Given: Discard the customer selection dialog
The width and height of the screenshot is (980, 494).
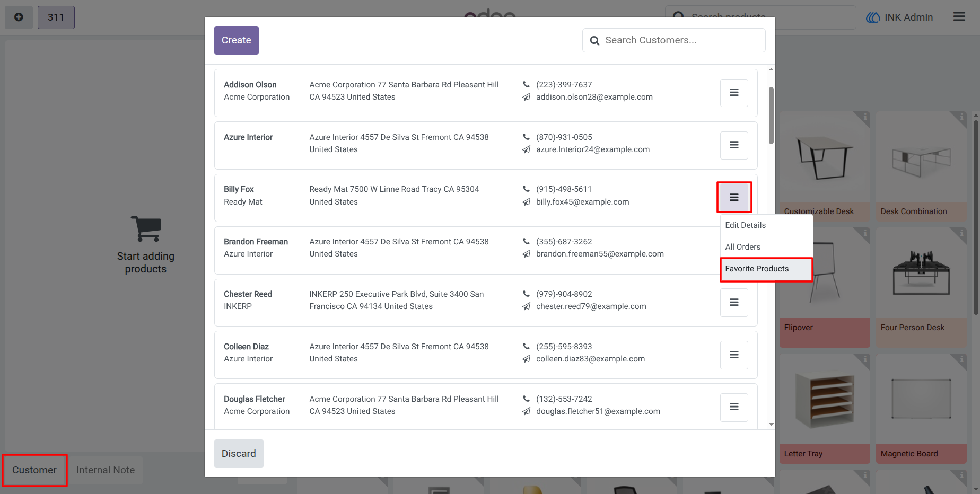Looking at the screenshot, I should (x=239, y=454).
